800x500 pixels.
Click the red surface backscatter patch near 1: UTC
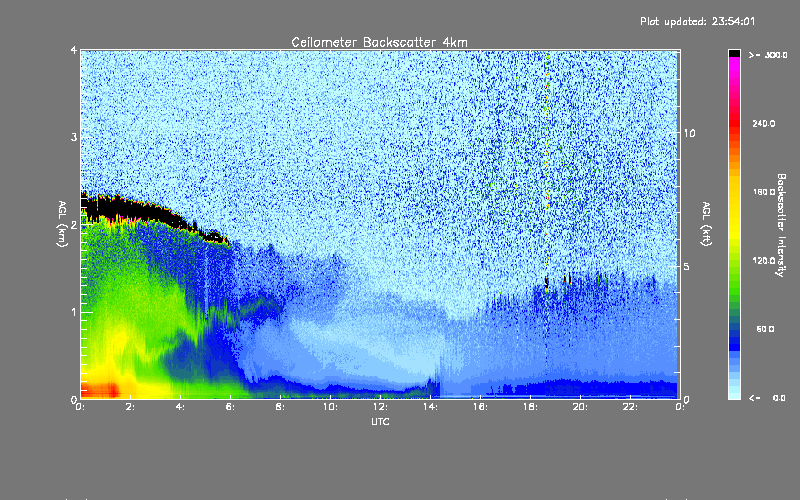[101, 390]
